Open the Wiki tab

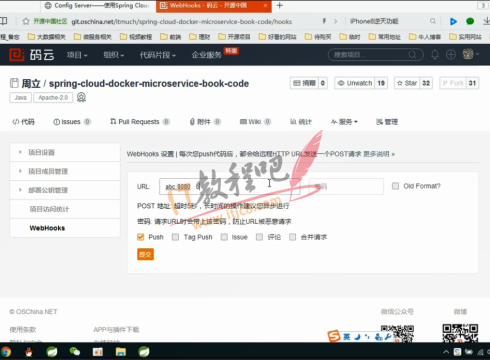pos(255,122)
